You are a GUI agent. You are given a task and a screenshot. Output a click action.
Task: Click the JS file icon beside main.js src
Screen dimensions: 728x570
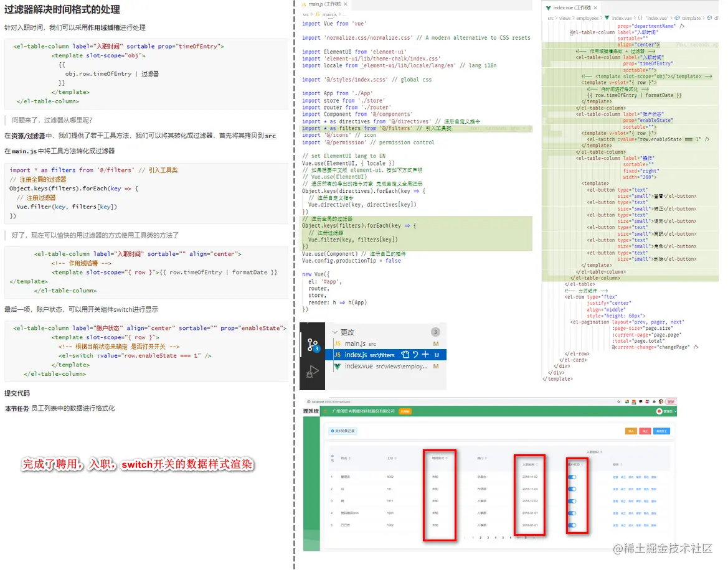click(338, 343)
